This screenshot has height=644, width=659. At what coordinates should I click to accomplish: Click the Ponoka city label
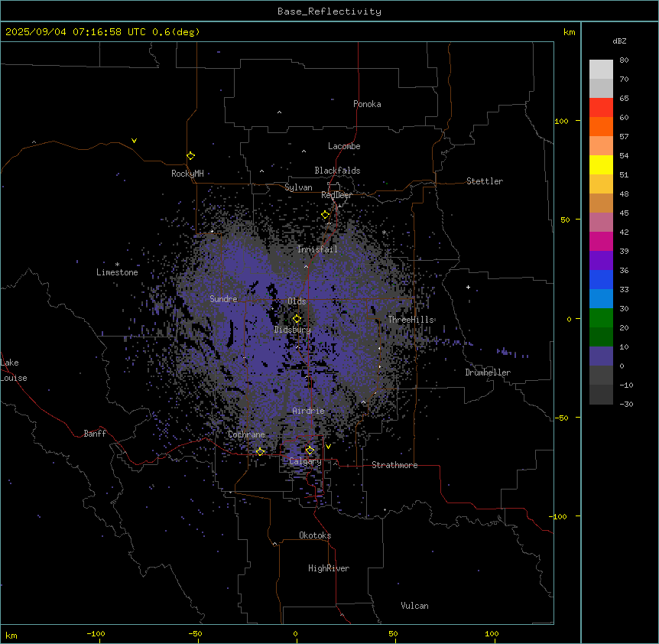(367, 104)
